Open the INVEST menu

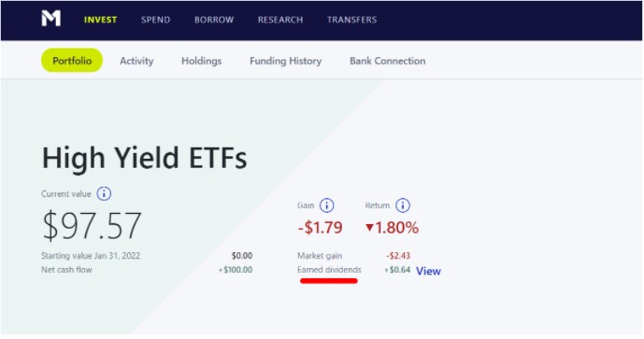coord(101,20)
